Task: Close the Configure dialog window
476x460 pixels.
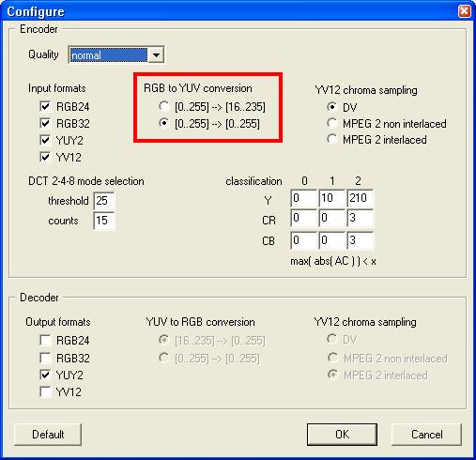Action: pyautogui.click(x=465, y=11)
